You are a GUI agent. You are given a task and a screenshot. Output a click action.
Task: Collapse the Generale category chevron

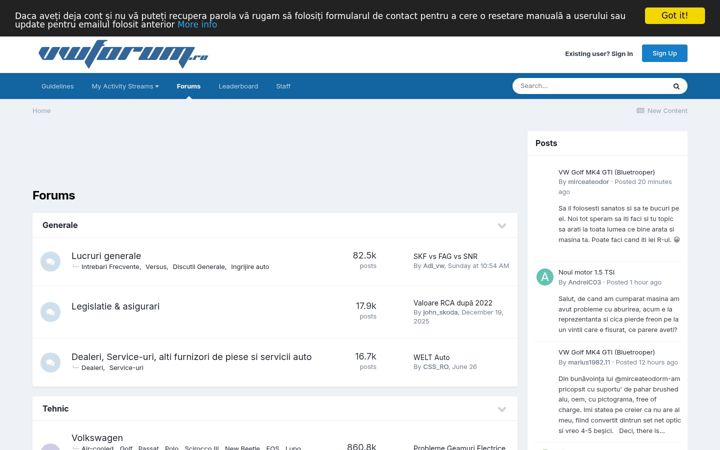point(502,225)
